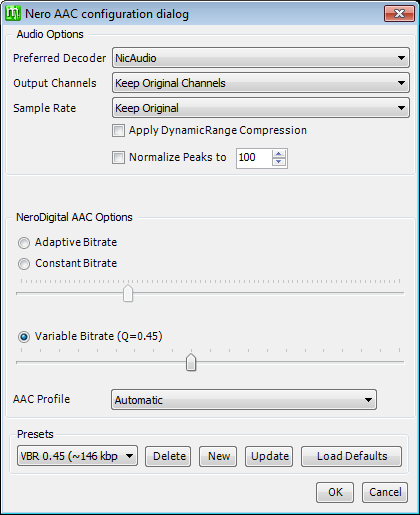This screenshot has width=420, height=515.
Task: Click the MeGUI app icon in title bar
Action: pos(13,14)
